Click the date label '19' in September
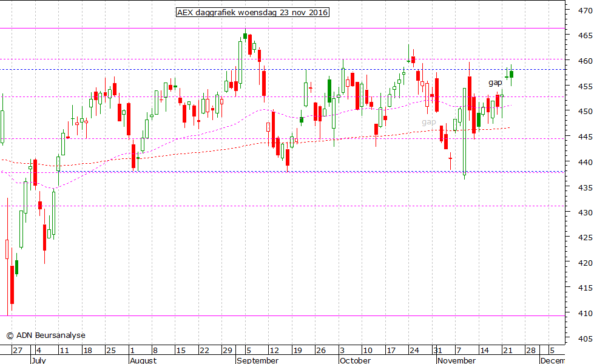Image resolution: width=594 pixels, height=364 pixels. [297, 351]
